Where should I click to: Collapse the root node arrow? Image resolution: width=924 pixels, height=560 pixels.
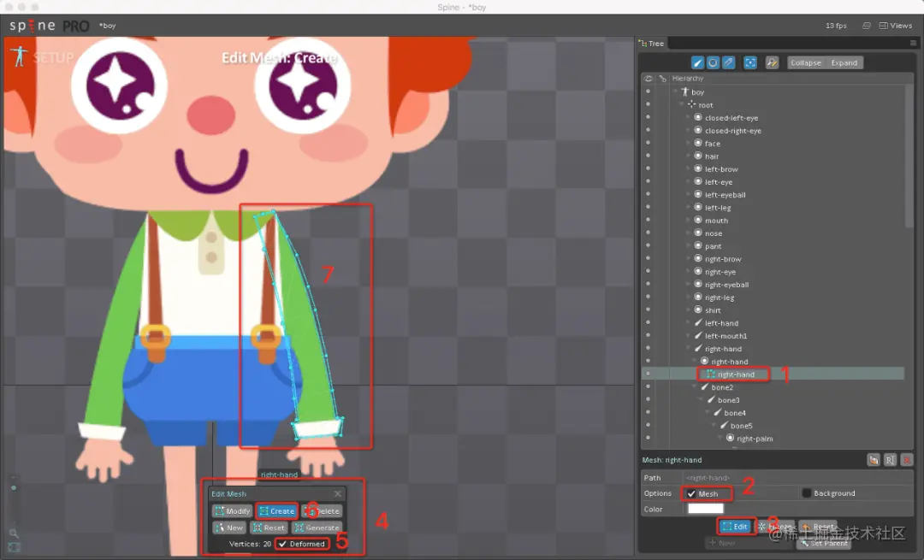(682, 104)
